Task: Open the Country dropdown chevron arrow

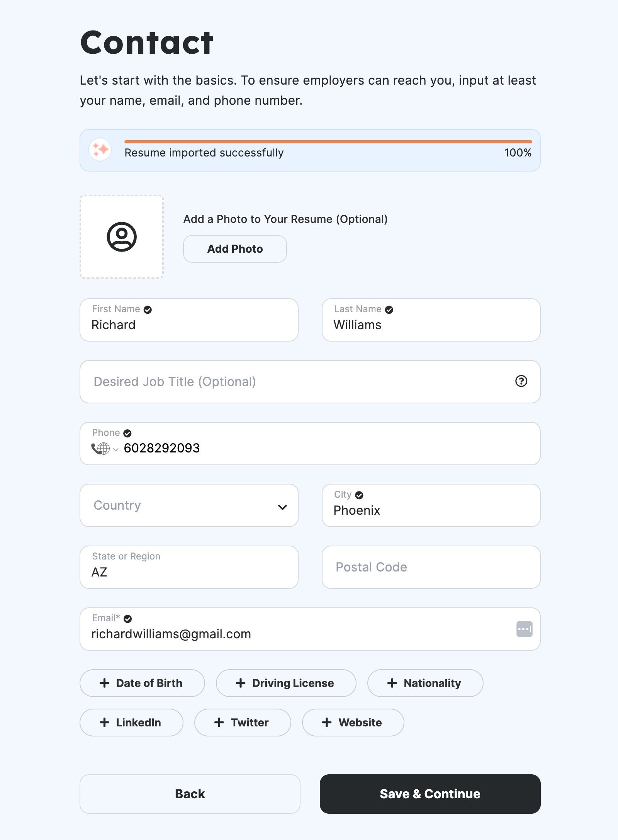Action: point(283,506)
